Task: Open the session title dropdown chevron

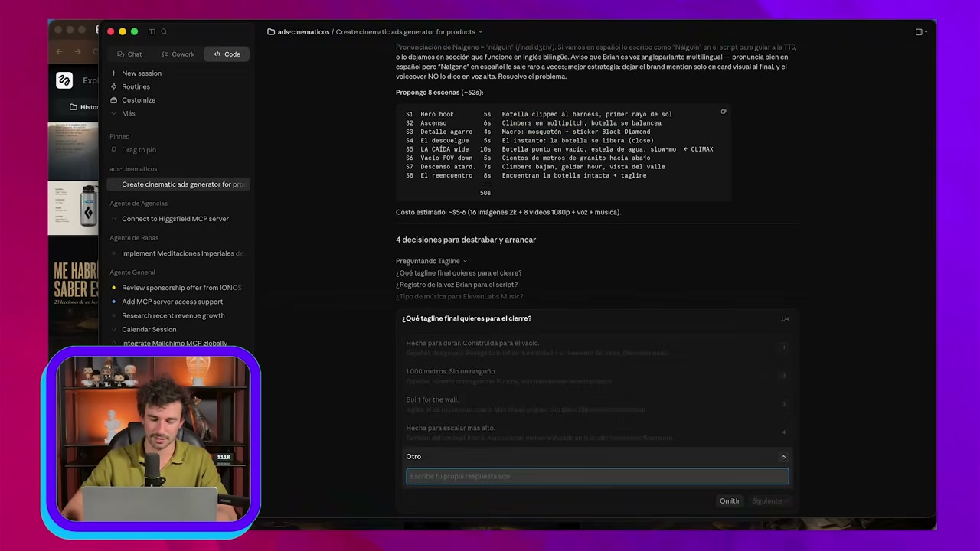Action: 480,32
